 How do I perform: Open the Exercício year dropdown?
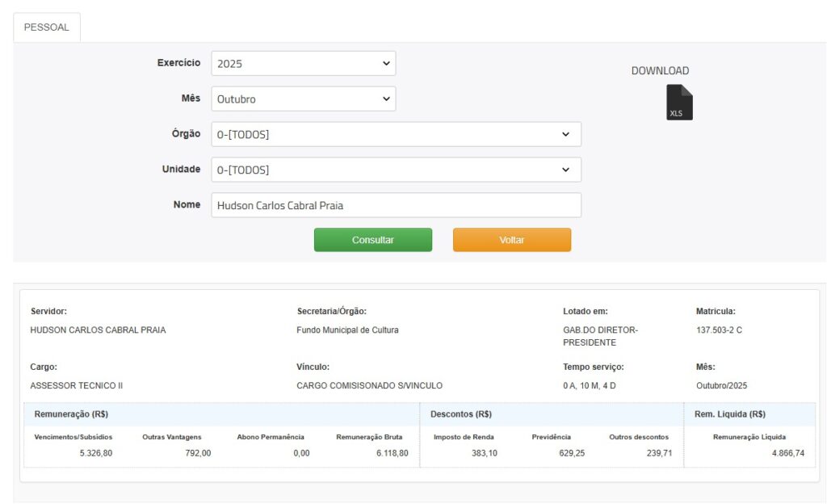303,64
